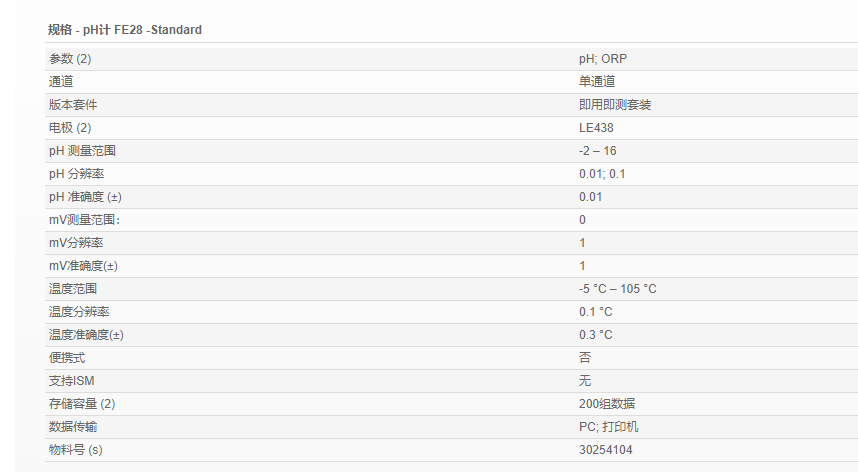The height and width of the screenshot is (472, 858).
Task: Click the pH range value "-2 – 16"
Action: pyautogui.click(x=598, y=151)
